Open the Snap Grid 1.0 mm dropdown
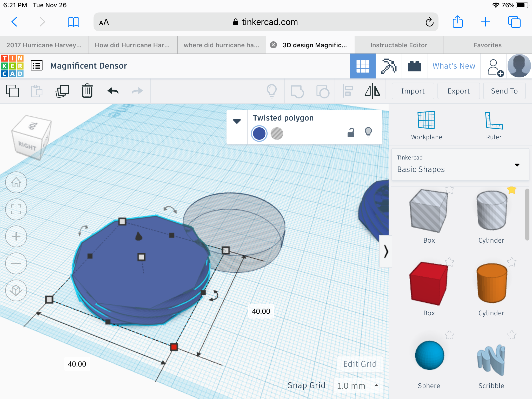 (x=358, y=385)
